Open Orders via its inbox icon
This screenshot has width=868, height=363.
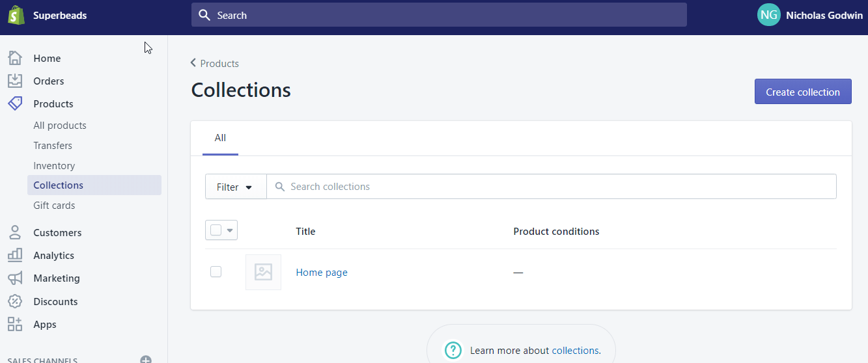point(15,81)
